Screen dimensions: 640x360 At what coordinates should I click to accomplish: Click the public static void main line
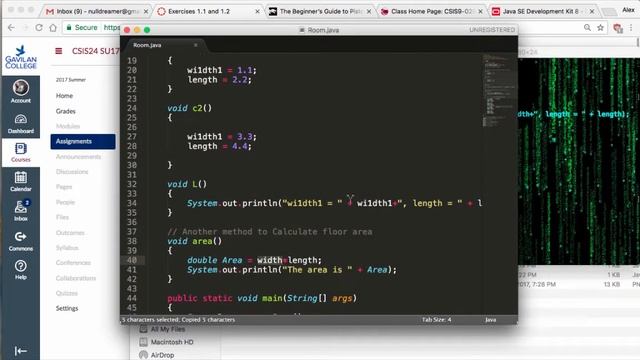262,298
